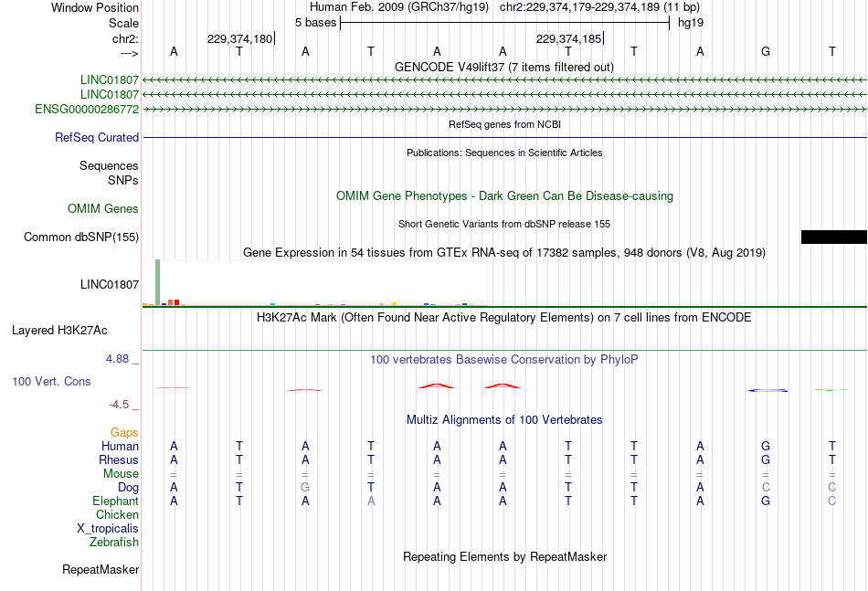Image resolution: width=868 pixels, height=591 pixels.
Task: Click the 'GENCODE V49lift37 (7 items filtered out)' title
Action: 504,67
